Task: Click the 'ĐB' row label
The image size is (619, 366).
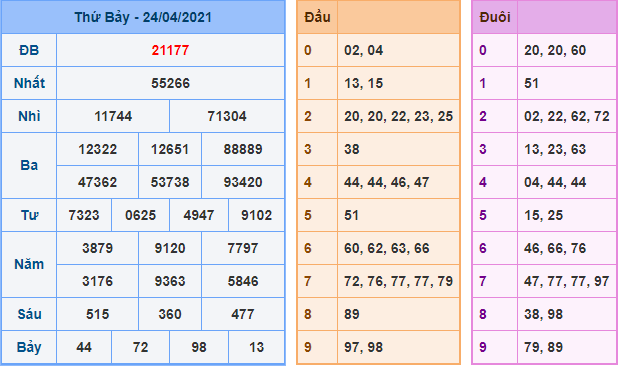Action: [29, 50]
